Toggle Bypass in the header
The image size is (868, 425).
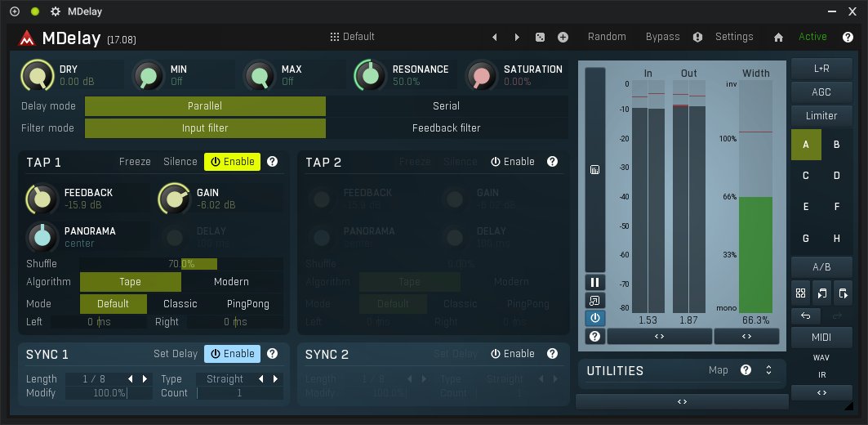(662, 37)
